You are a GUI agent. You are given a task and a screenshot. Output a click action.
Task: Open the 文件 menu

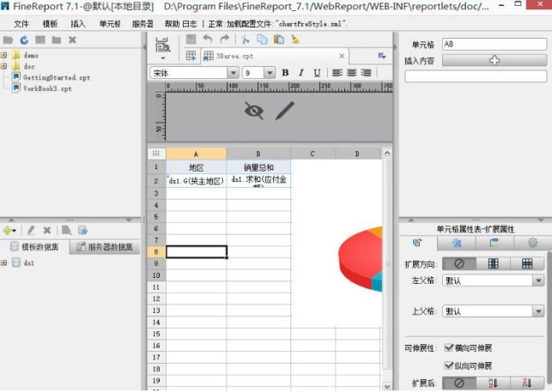[21, 24]
